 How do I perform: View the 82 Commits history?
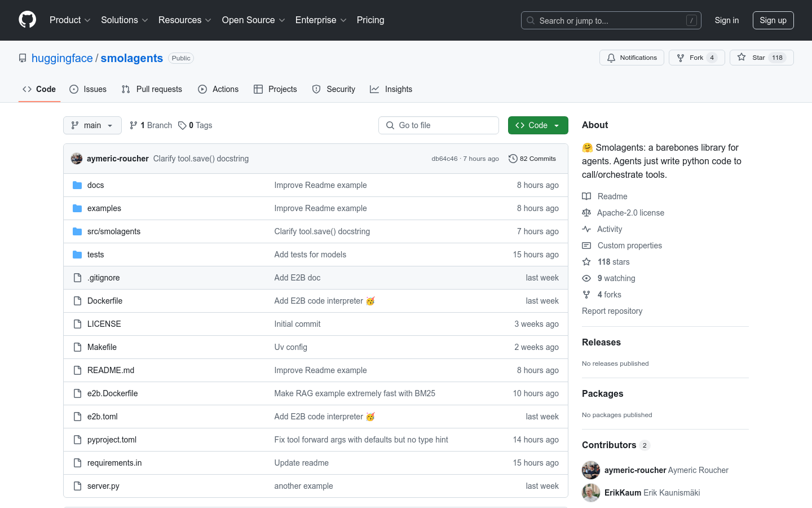point(532,159)
